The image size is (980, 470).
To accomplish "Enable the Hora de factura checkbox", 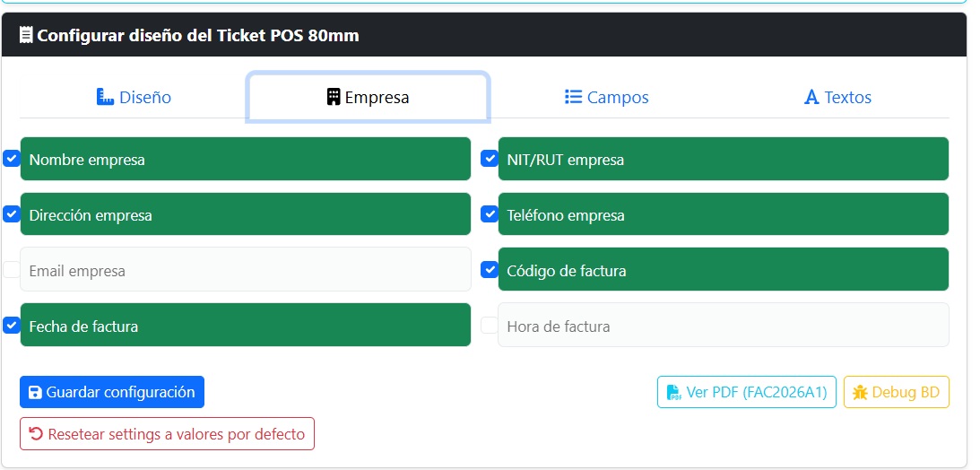I will tap(490, 325).
